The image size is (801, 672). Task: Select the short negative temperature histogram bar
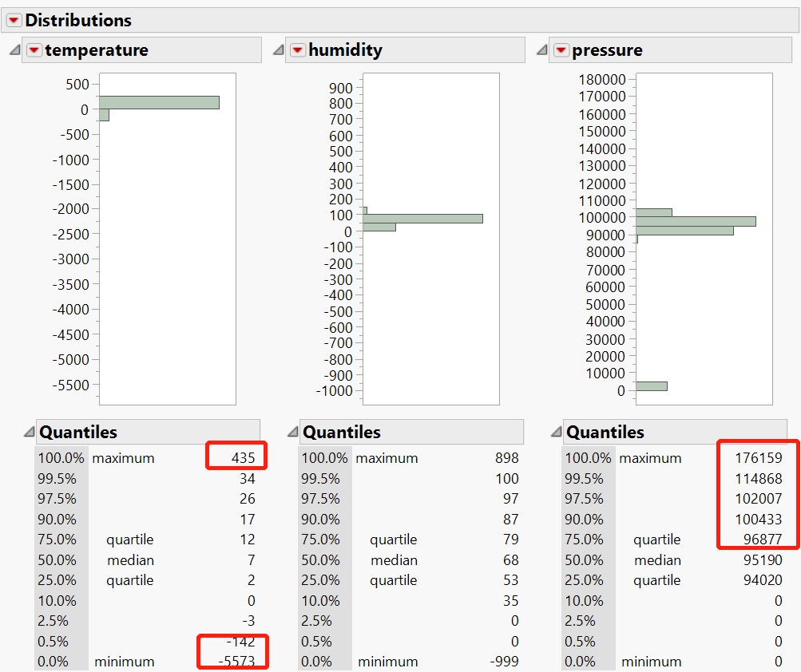coord(104,115)
